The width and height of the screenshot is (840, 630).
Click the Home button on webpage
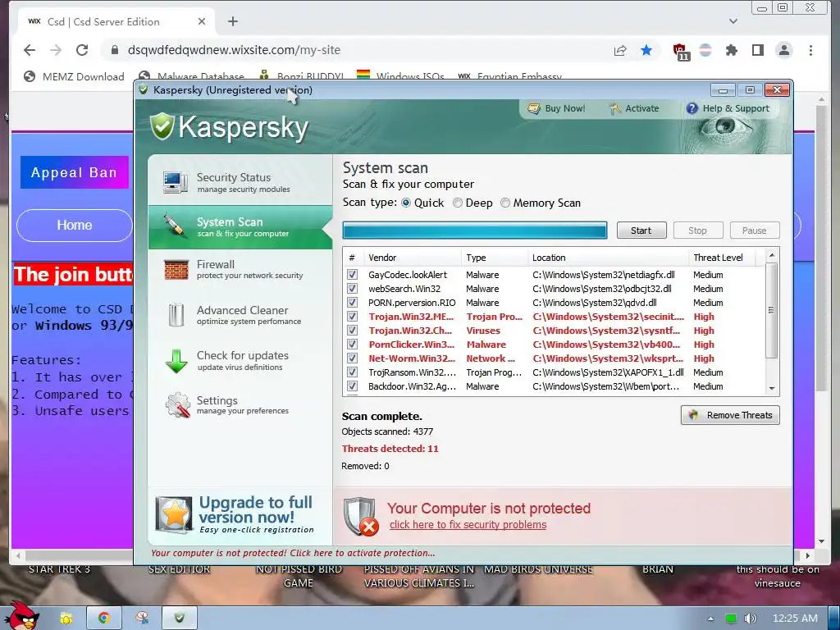coord(75,226)
